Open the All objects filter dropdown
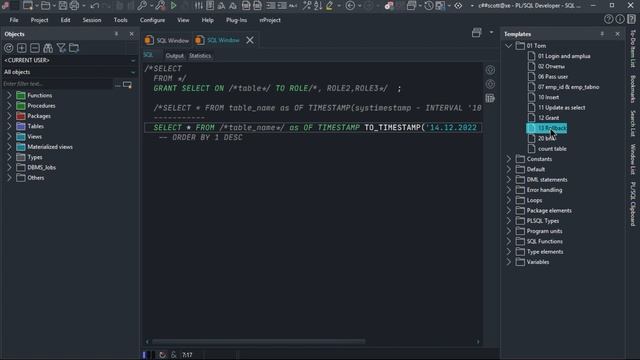640x360 pixels. coord(133,72)
